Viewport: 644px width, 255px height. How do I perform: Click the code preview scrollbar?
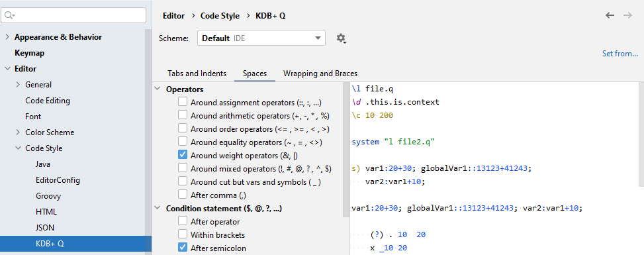click(x=641, y=134)
